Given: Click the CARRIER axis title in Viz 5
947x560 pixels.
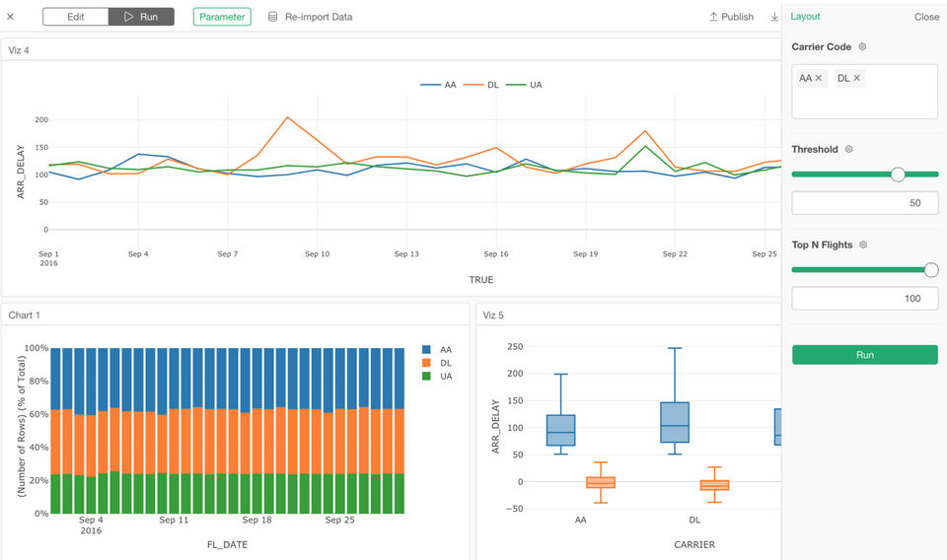Looking at the screenshot, I should pos(694,544).
